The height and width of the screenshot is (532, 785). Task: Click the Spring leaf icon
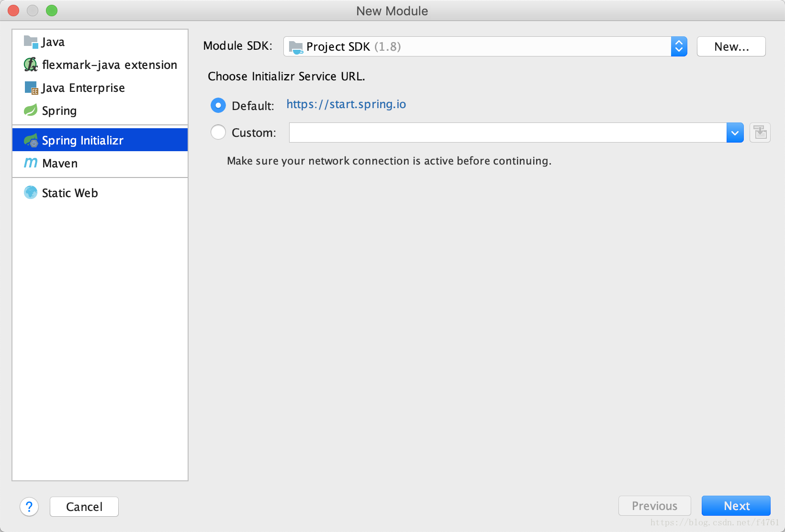(x=31, y=110)
